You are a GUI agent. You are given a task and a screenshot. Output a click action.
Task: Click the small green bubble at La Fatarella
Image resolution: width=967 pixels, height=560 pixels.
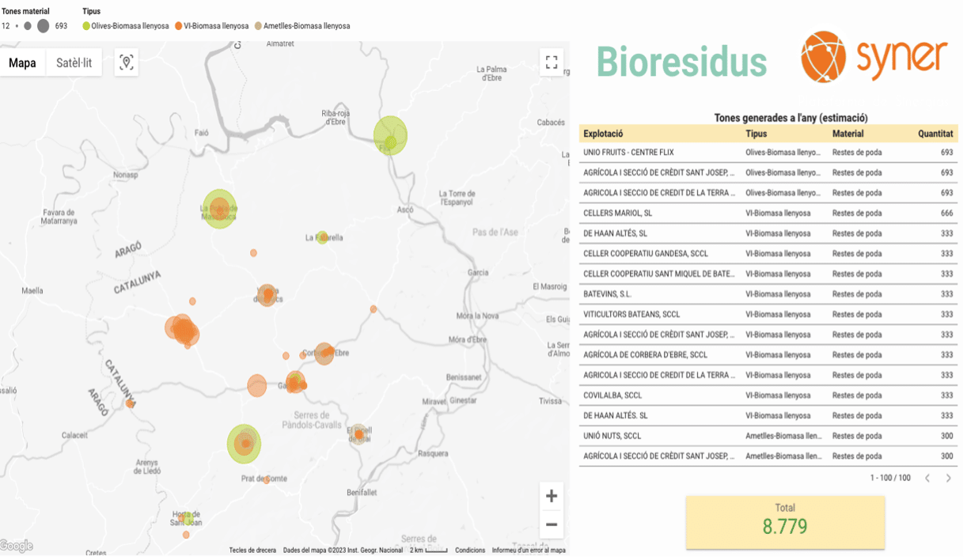pos(322,237)
